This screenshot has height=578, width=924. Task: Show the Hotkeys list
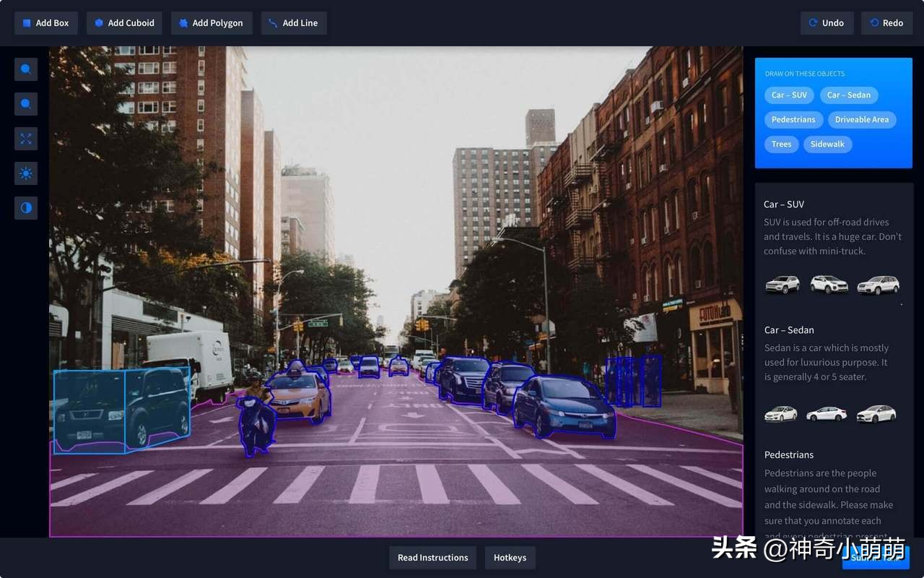(510, 558)
